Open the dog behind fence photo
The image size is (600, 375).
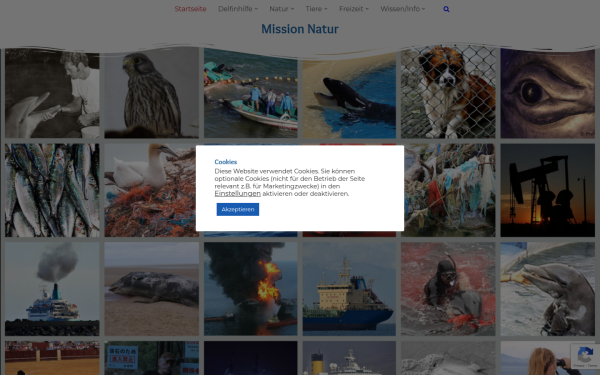pyautogui.click(x=448, y=93)
